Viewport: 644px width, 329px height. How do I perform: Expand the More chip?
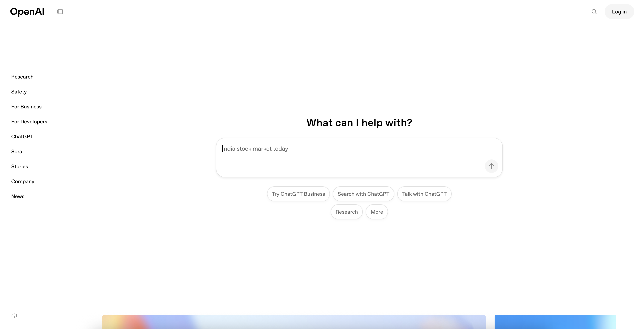pyautogui.click(x=377, y=212)
